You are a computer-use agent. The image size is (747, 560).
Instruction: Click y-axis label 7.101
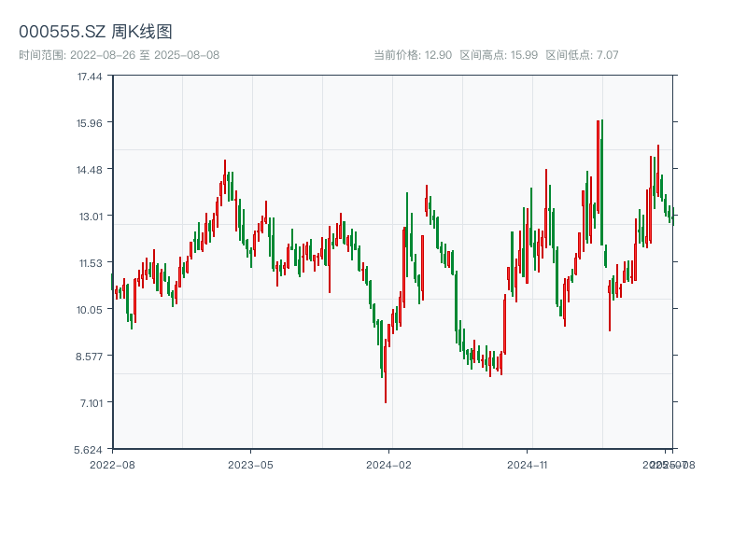coord(91,403)
